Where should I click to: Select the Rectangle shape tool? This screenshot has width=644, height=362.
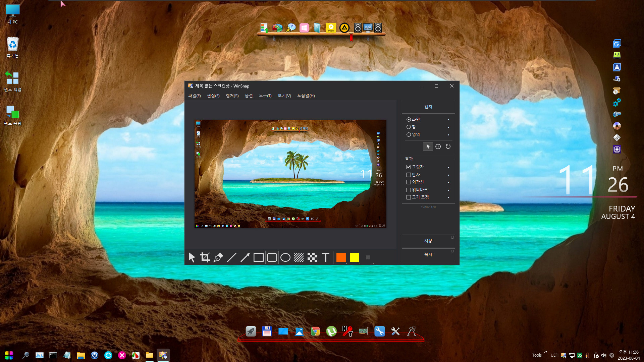tap(259, 257)
